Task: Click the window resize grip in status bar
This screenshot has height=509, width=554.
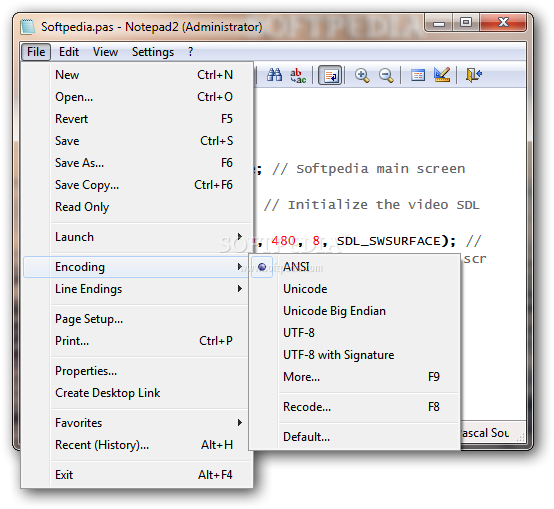Action: click(x=521, y=437)
